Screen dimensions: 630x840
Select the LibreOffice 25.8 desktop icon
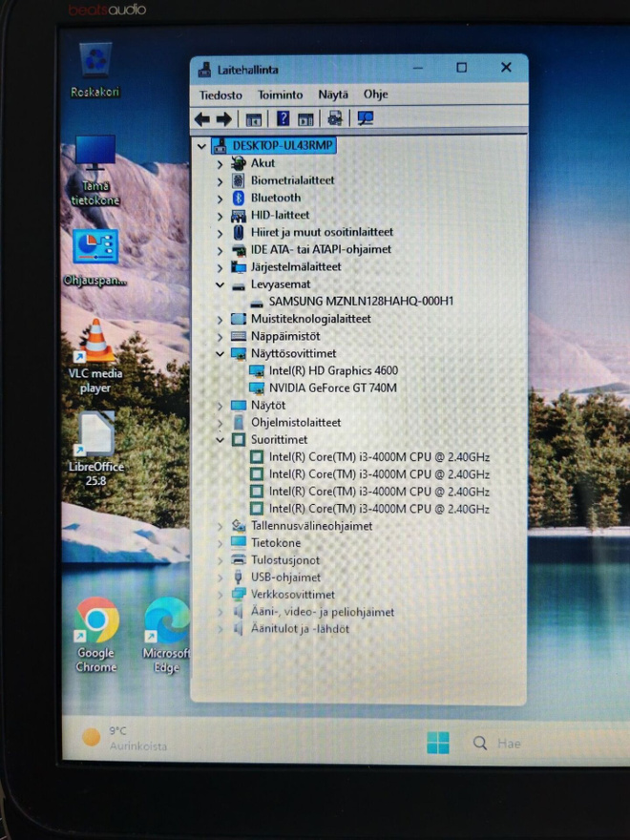[95, 449]
